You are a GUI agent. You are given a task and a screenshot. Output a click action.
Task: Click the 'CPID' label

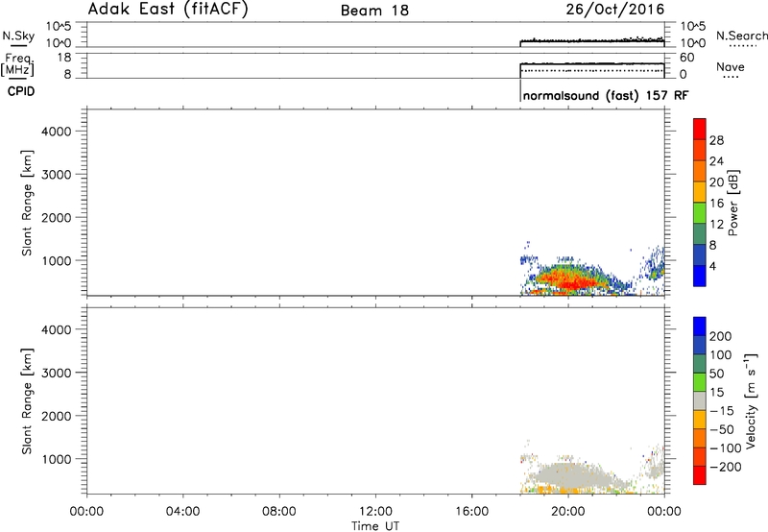click(x=21, y=91)
